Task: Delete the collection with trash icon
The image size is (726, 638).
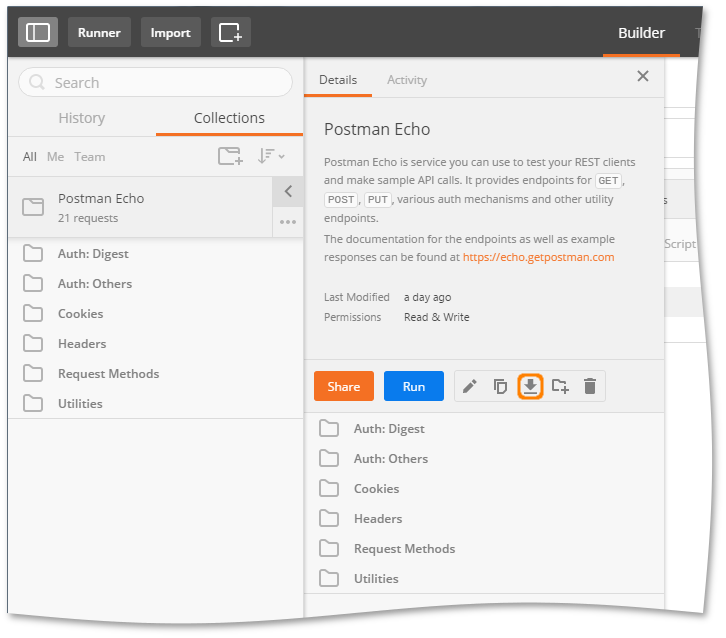Action: 590,386
